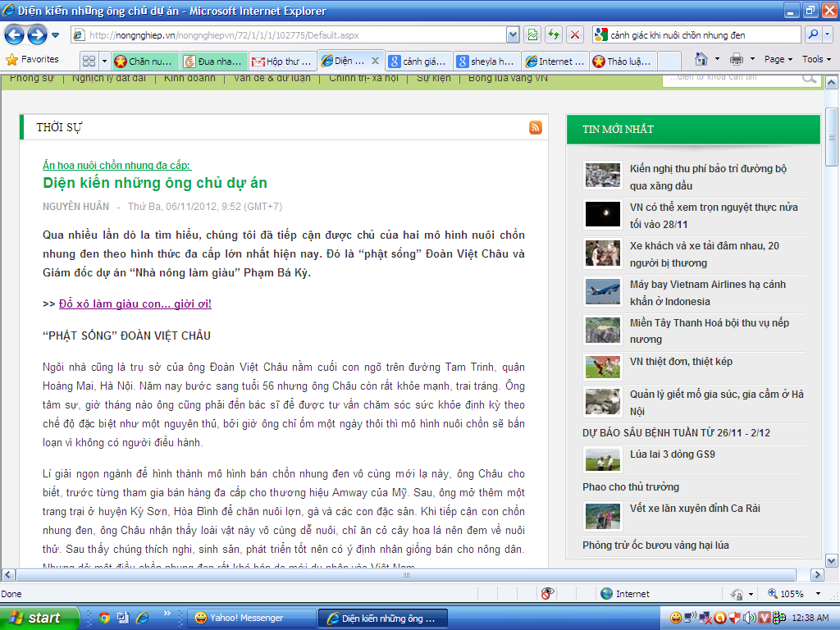Screen dimensions: 840x630
Task: Click the privacy blocked-cookie icon in status bar
Action: point(547,594)
